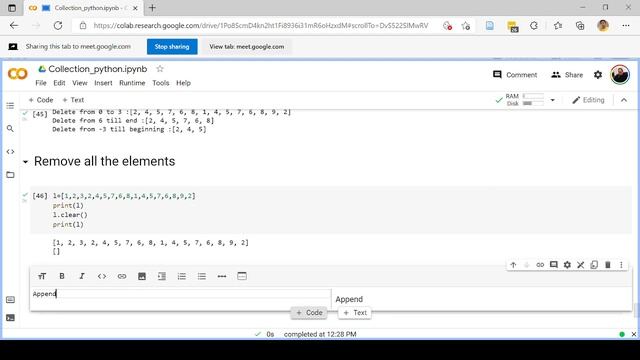Viewport: 640px width, 360px height.
Task: Add numbered list in text cell toolbar
Action: point(182,276)
